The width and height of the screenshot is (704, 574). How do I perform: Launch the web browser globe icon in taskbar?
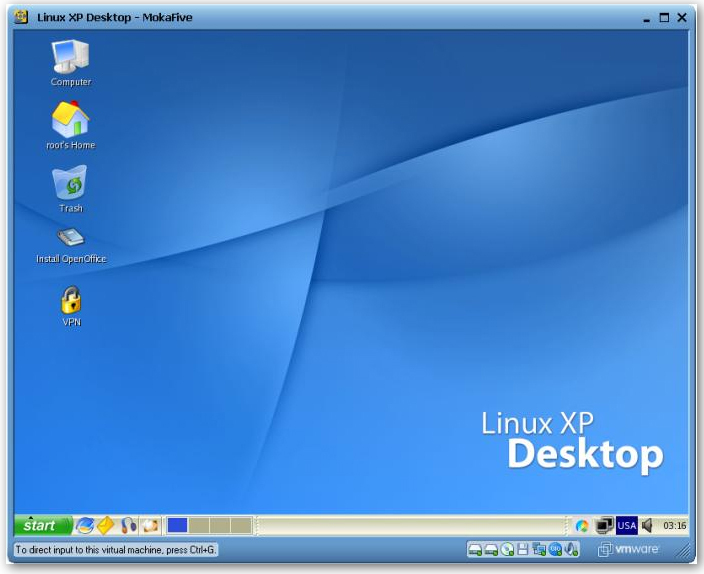[84, 525]
